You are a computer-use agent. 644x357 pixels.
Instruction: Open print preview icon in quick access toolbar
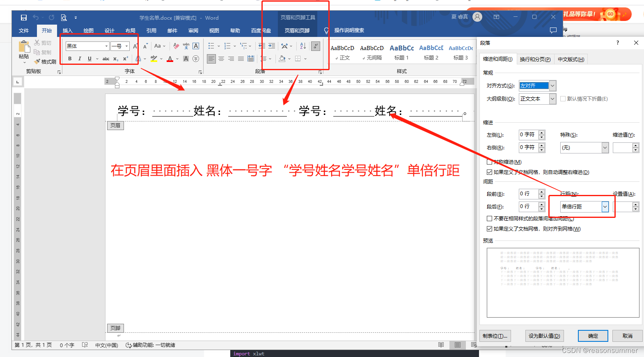[x=64, y=18]
